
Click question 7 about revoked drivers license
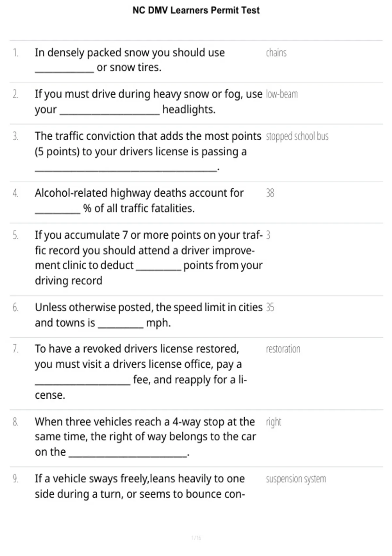(x=141, y=372)
